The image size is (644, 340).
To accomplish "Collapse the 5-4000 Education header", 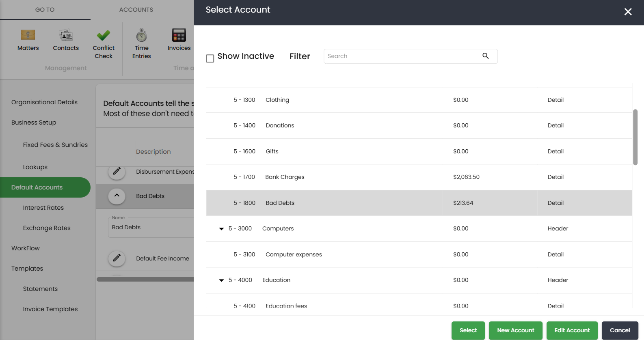I will pos(221,280).
